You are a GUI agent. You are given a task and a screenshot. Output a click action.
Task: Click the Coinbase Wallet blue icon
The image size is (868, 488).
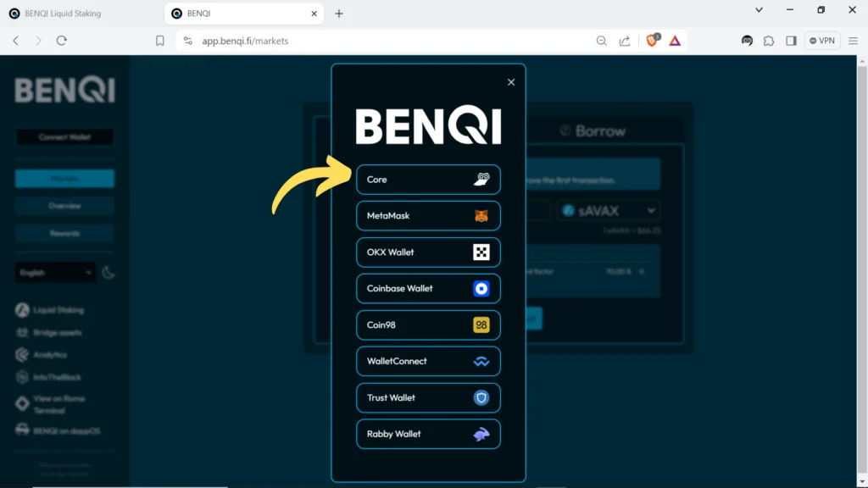pyautogui.click(x=481, y=289)
